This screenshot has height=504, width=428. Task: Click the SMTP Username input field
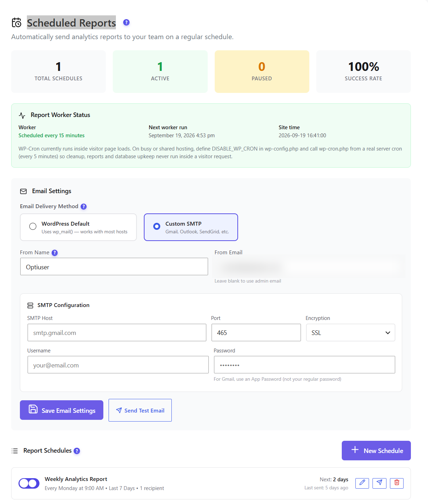point(118,365)
